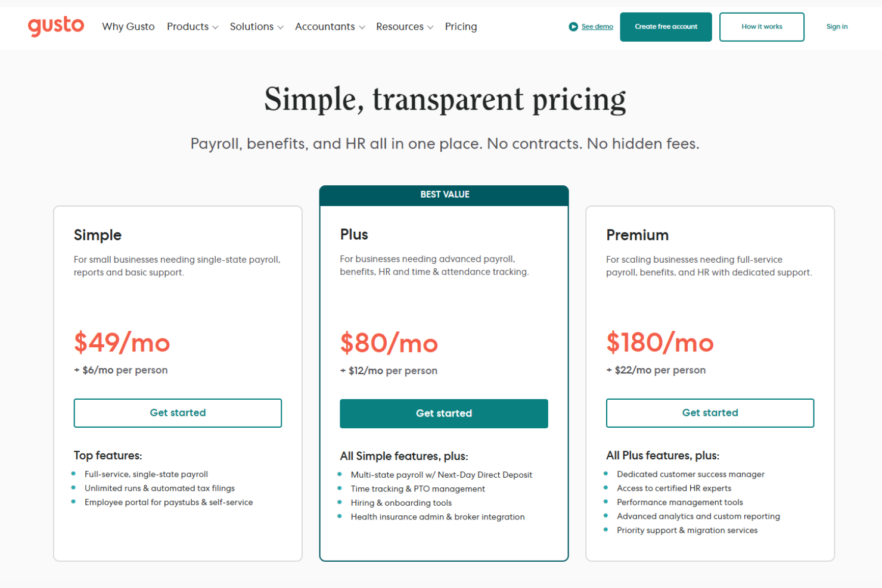Click the play icon beside See demo
The image size is (882, 588).
pos(573,26)
